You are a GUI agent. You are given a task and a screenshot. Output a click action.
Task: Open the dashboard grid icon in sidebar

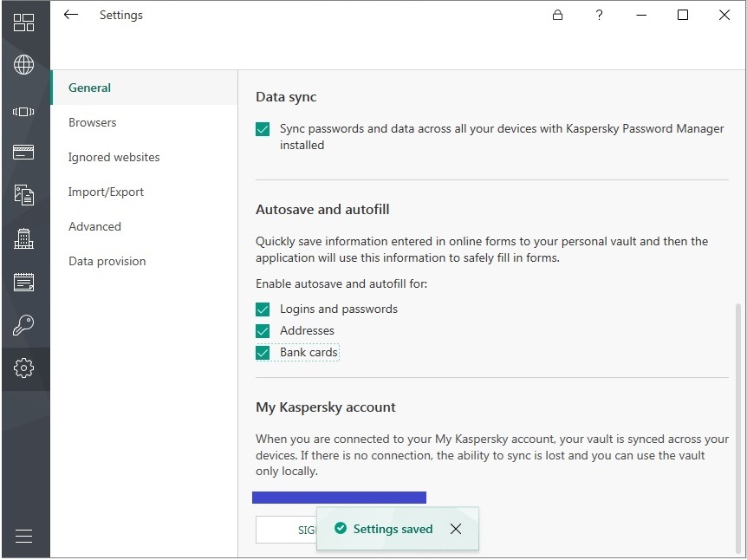tap(24, 23)
